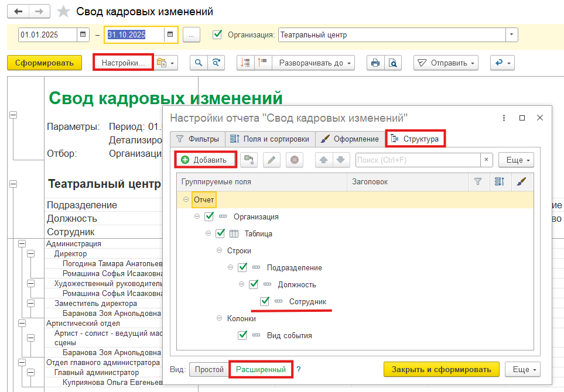Collapse the Колонки node
564x392 pixels.
click(220, 318)
